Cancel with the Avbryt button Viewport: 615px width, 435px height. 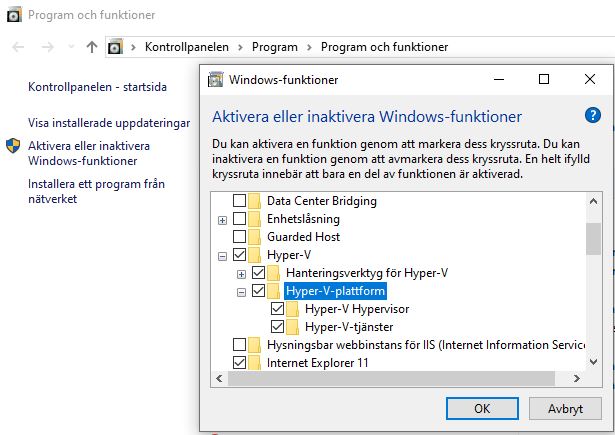click(565, 409)
